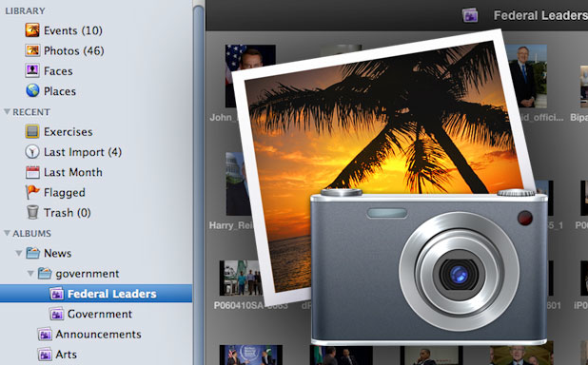Click the Exercises album icon
This screenshot has width=588, height=365.
[x=32, y=131]
